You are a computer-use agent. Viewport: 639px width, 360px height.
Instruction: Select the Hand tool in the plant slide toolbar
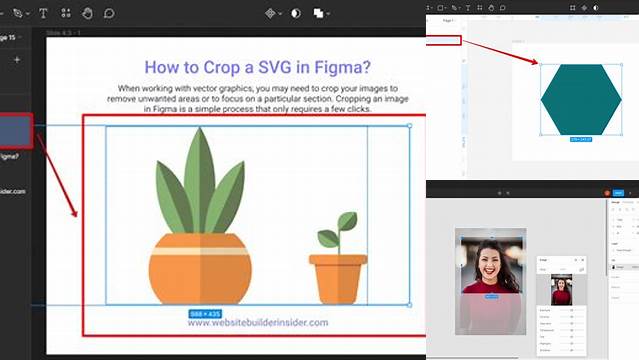[87, 13]
